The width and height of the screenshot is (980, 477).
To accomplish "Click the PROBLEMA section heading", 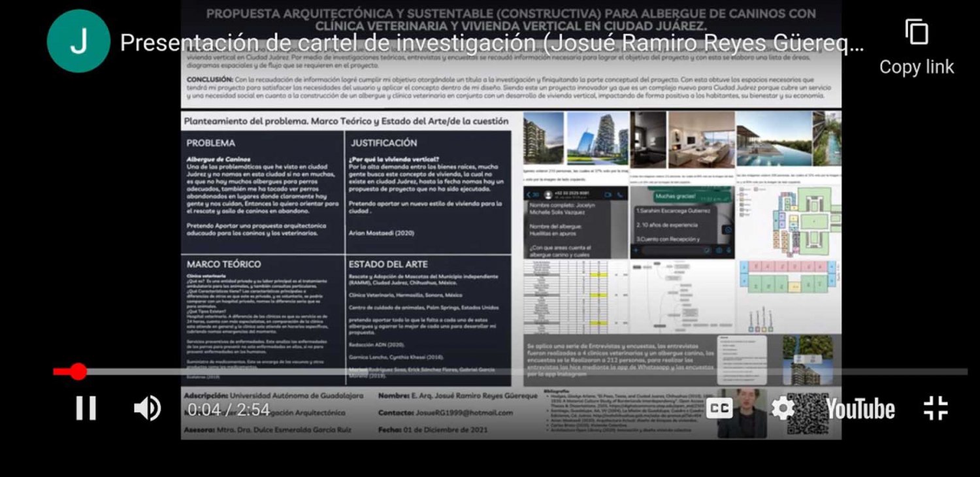I will [x=210, y=143].
